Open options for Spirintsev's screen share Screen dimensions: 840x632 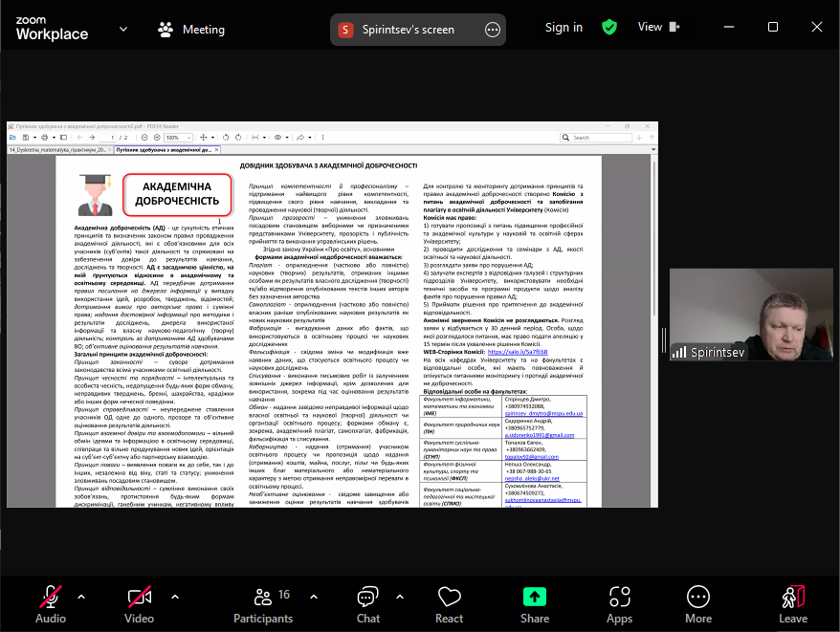click(x=493, y=30)
